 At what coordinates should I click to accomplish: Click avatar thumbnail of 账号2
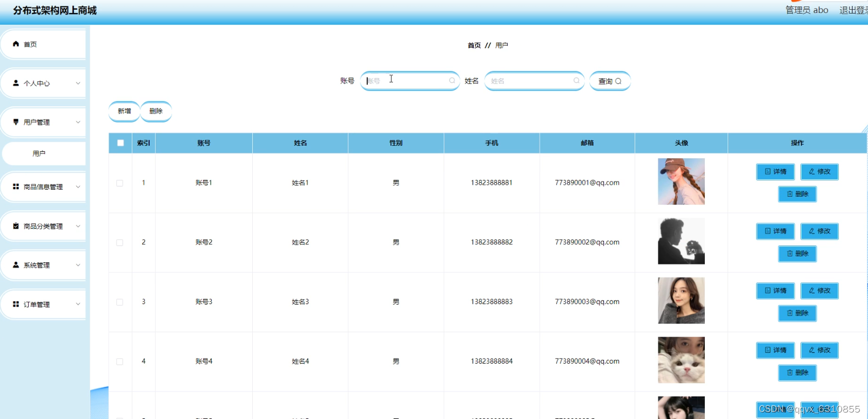pyautogui.click(x=681, y=241)
